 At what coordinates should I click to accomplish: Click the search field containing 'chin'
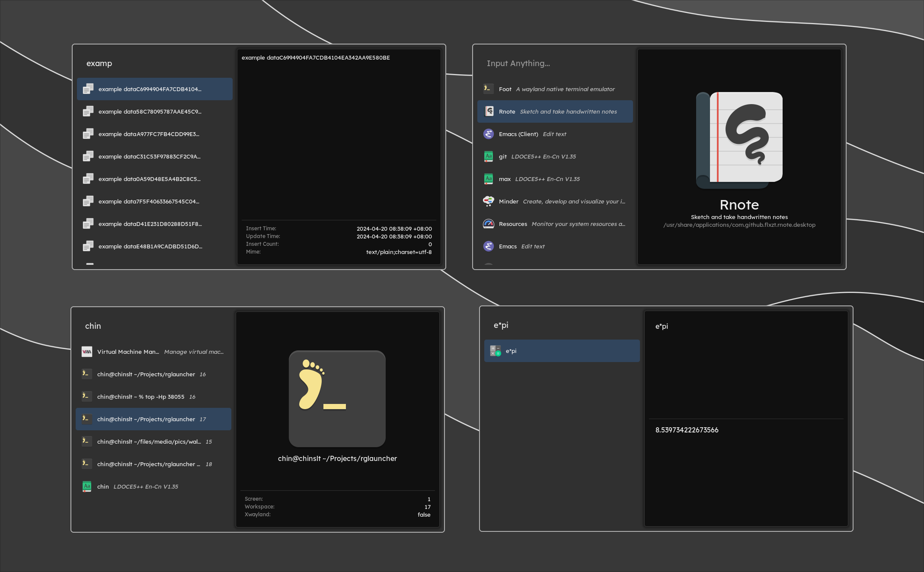click(153, 326)
